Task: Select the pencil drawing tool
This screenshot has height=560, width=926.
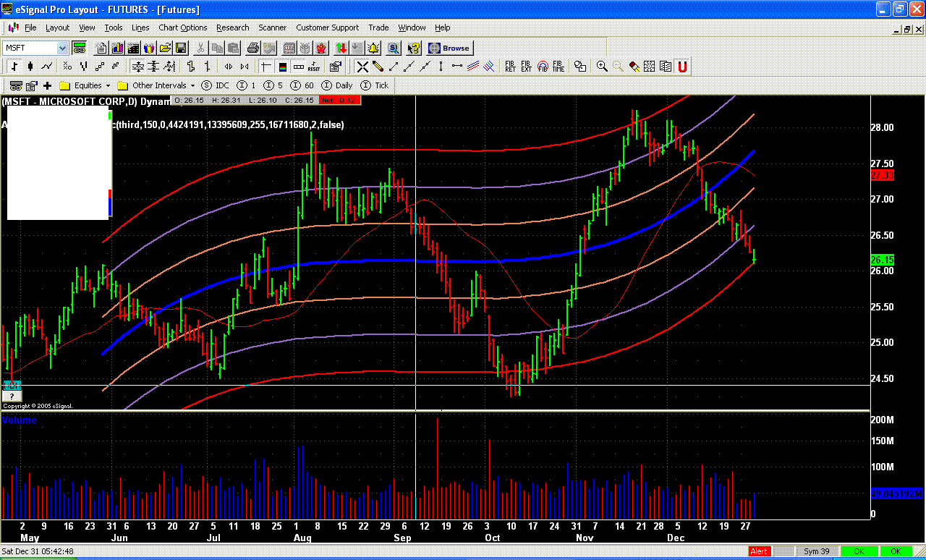Action: pyautogui.click(x=378, y=67)
